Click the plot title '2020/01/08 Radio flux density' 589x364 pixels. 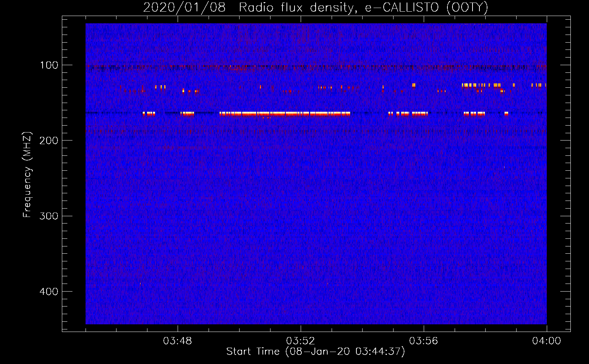(315, 8)
